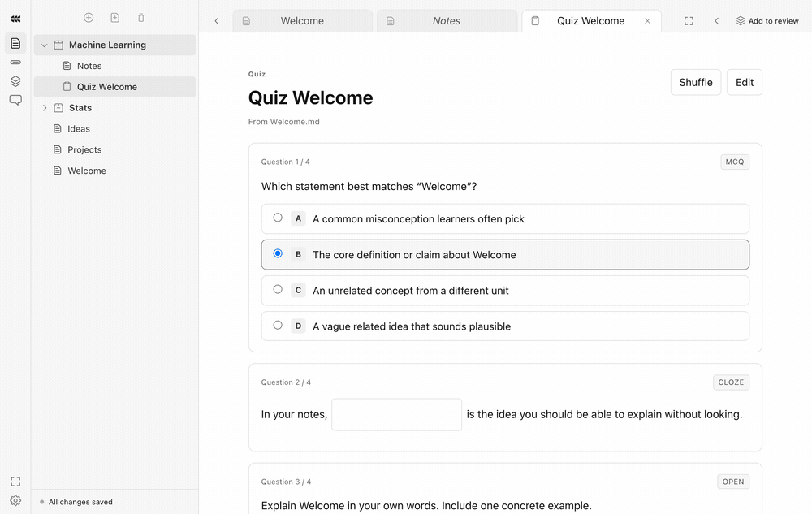The image size is (812, 514).
Task: Open the Welcome note in the sidebar
Action: tap(114, 171)
